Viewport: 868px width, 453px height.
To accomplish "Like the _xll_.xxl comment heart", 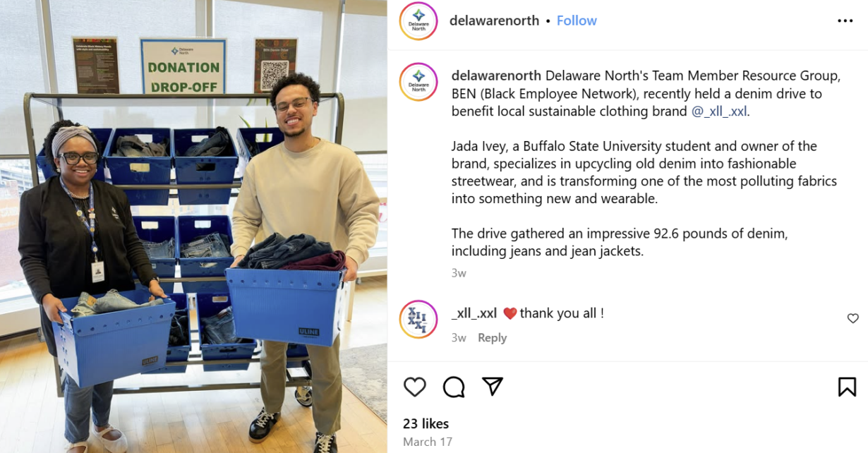I will point(853,318).
